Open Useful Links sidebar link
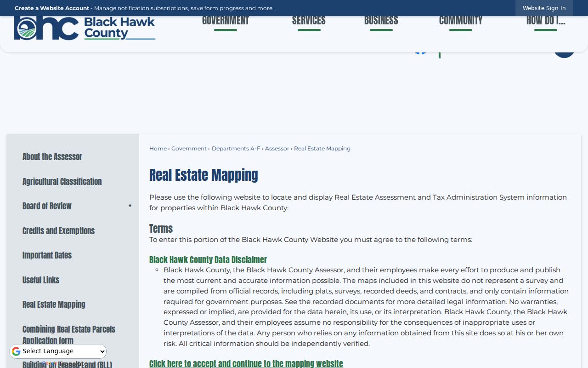Screen dimensions: 588x368 point(41,280)
